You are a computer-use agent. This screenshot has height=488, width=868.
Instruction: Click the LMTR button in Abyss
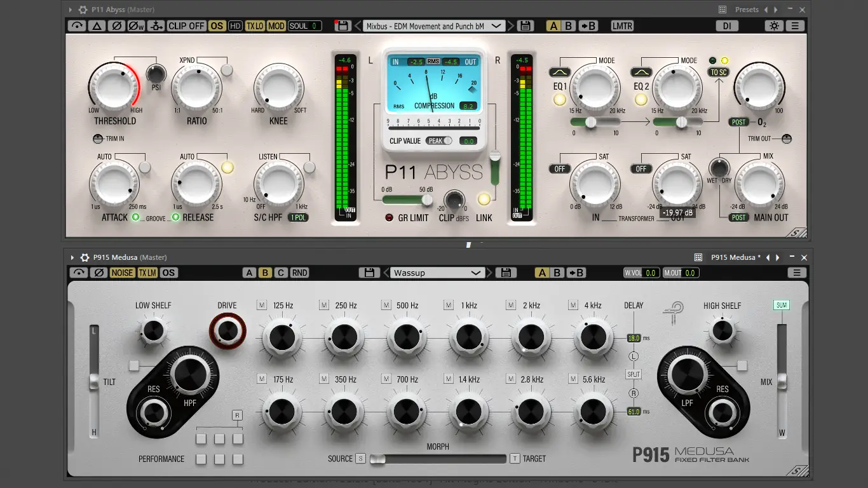point(622,26)
